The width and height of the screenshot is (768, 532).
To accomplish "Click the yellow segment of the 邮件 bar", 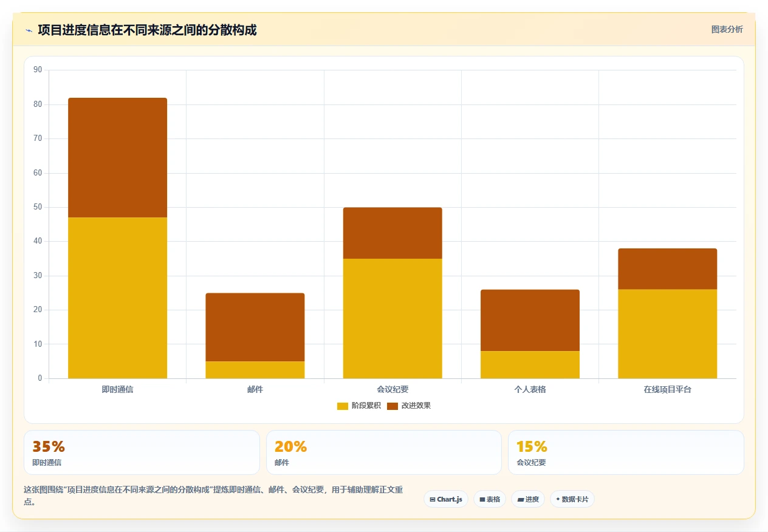I will pos(255,370).
